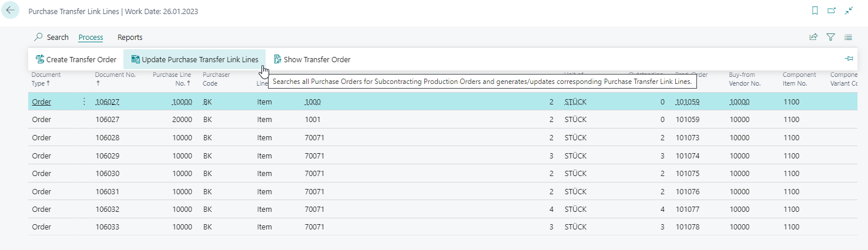
Task: Sort by Document No. column header
Action: [x=116, y=79]
